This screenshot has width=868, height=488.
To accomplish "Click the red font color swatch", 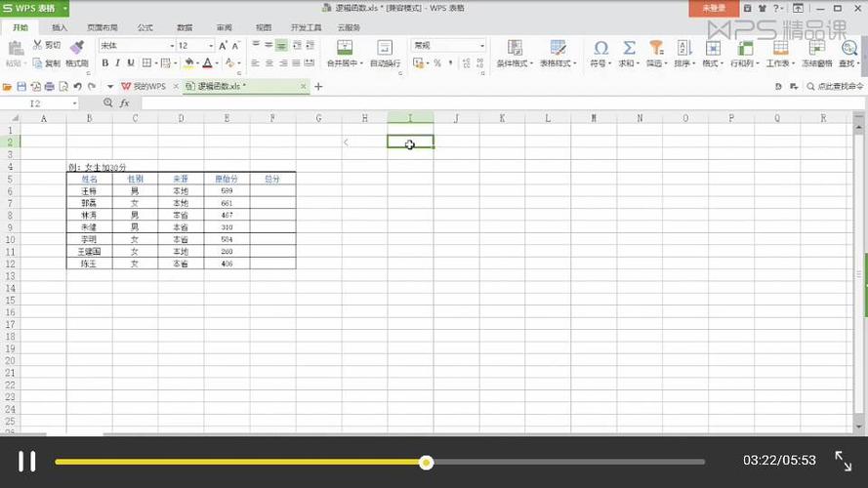I will pyautogui.click(x=208, y=63).
